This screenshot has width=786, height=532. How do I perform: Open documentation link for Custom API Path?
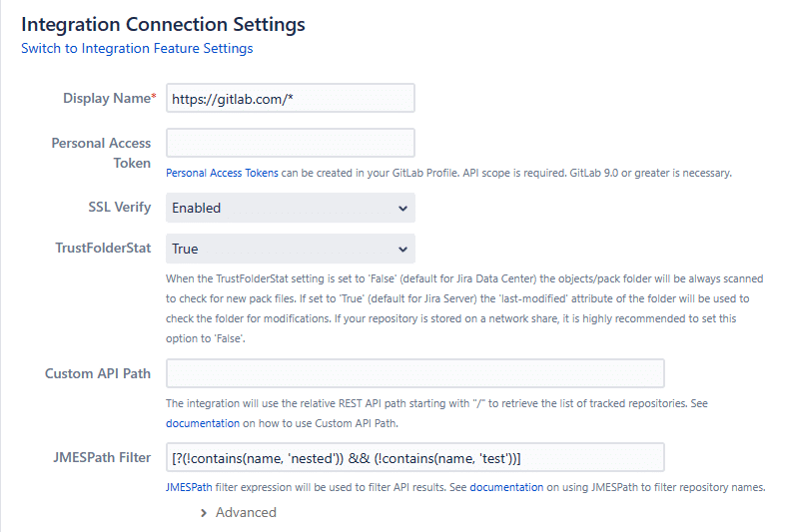[203, 423]
